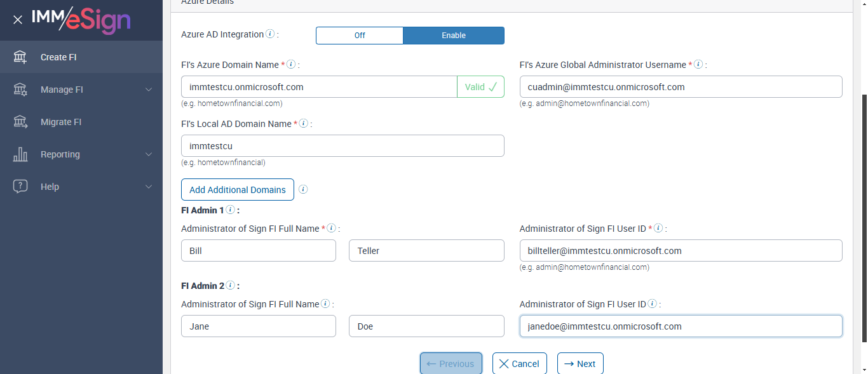This screenshot has height=374, width=868.
Task: Click info icon next to FI's Azure Domain Name
Action: 291,65
